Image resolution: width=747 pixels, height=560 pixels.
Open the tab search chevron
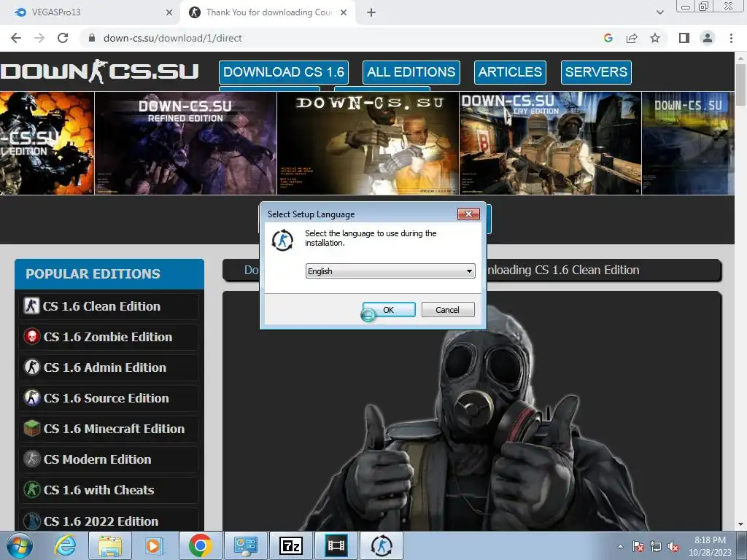[659, 12]
